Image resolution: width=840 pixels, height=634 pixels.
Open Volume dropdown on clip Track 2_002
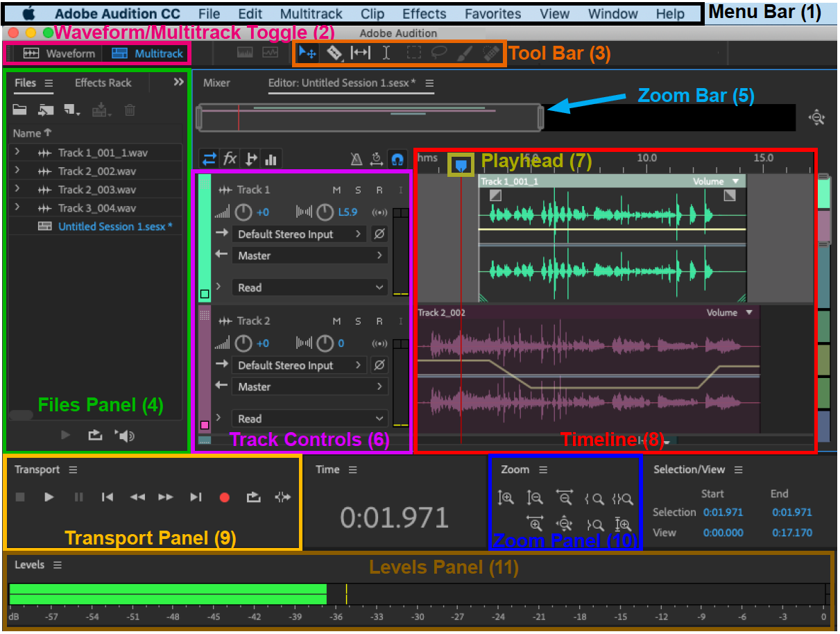tap(730, 313)
